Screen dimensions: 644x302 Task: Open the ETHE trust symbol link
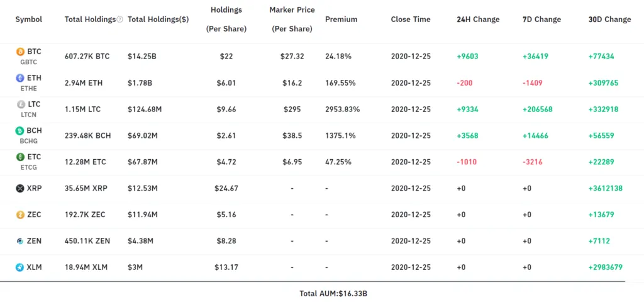coord(29,89)
